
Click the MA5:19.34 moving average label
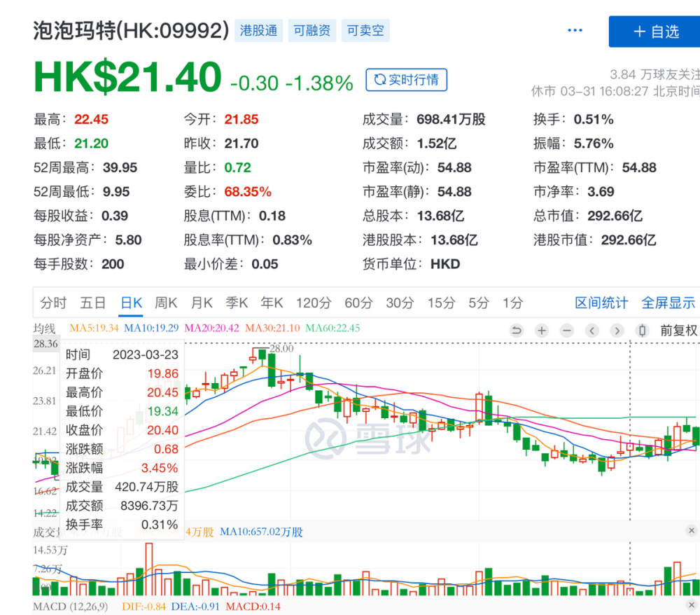point(94,329)
